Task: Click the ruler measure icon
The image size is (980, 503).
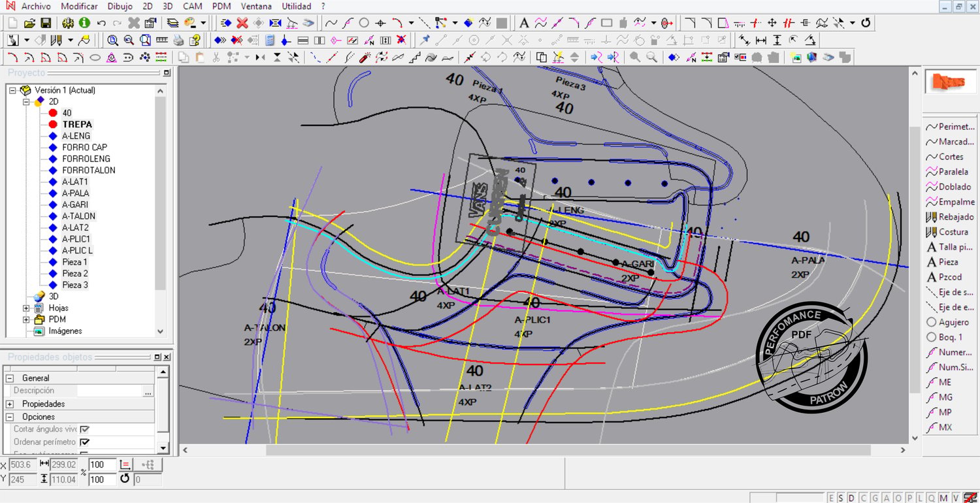Action: [x=162, y=40]
